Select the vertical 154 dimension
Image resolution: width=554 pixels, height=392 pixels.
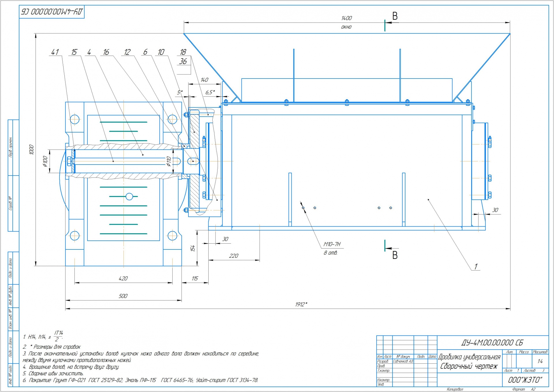coord(193,248)
